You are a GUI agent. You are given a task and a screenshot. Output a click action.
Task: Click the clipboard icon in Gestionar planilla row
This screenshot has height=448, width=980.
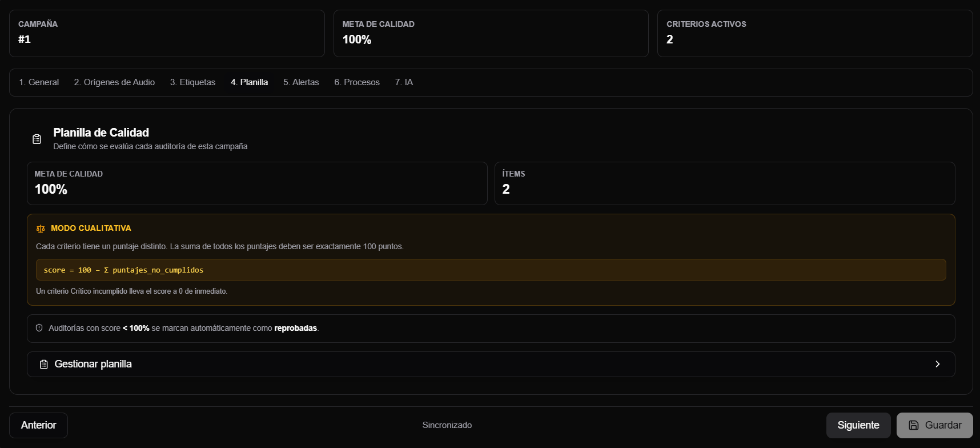click(x=43, y=365)
